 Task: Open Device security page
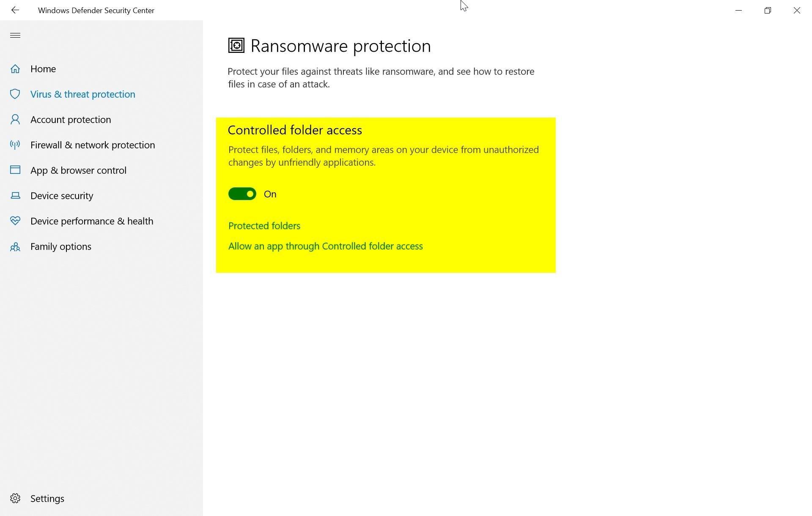pos(62,195)
